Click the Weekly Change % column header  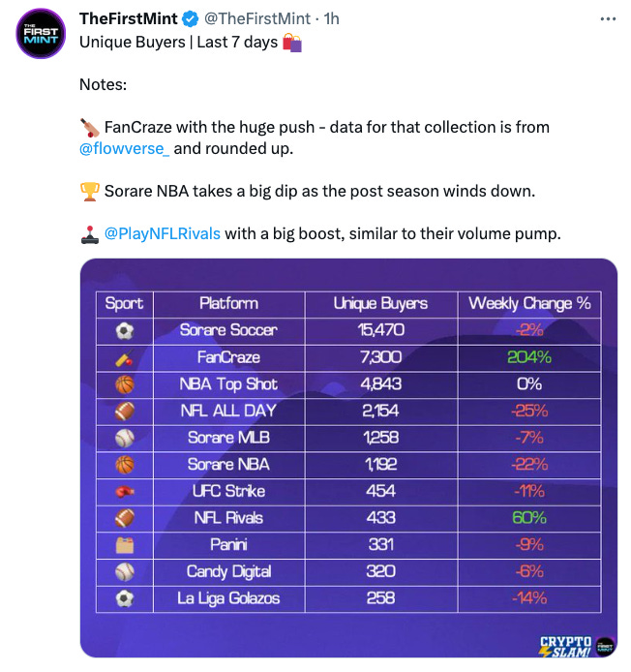(529, 303)
